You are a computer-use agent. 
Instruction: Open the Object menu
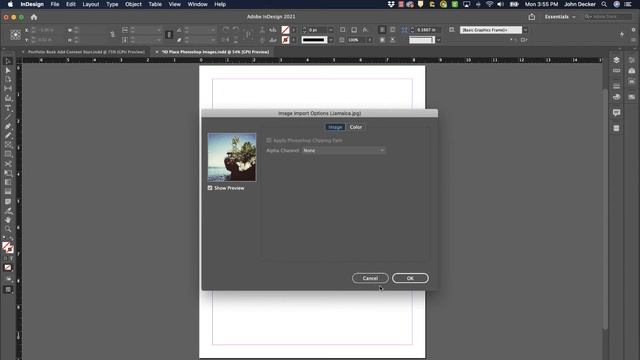pyautogui.click(x=133, y=4)
